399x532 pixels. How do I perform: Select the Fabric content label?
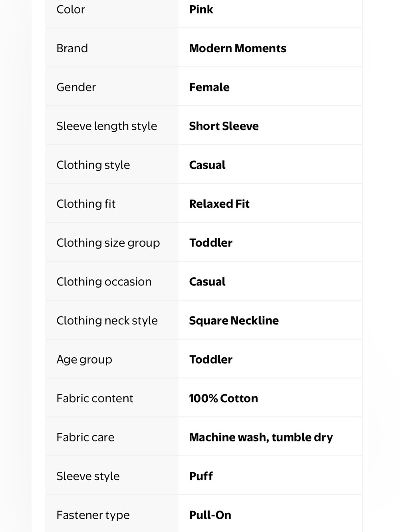click(x=95, y=398)
